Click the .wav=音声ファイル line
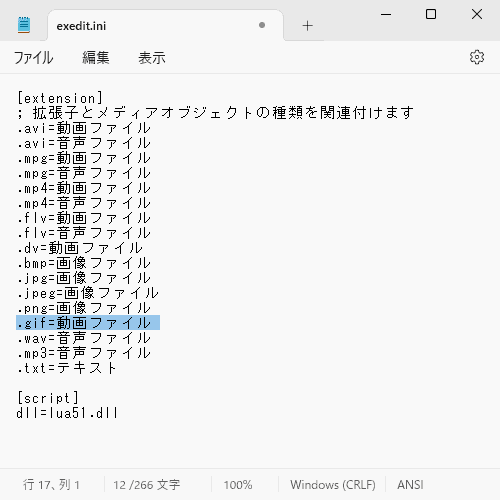The width and height of the screenshot is (500, 500). tap(84, 338)
